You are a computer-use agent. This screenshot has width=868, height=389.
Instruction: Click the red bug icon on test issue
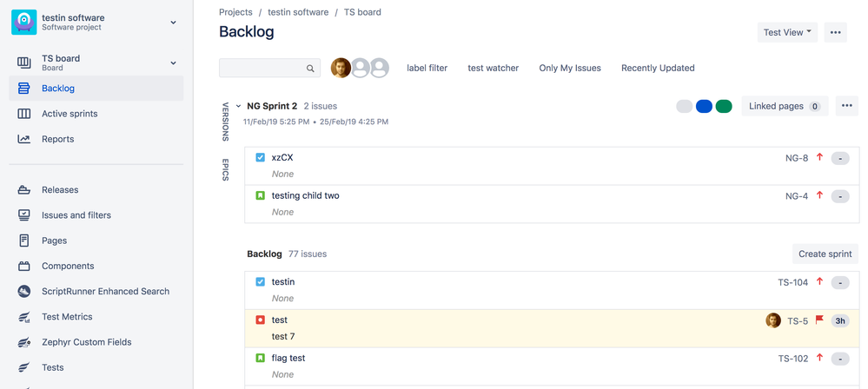point(260,320)
